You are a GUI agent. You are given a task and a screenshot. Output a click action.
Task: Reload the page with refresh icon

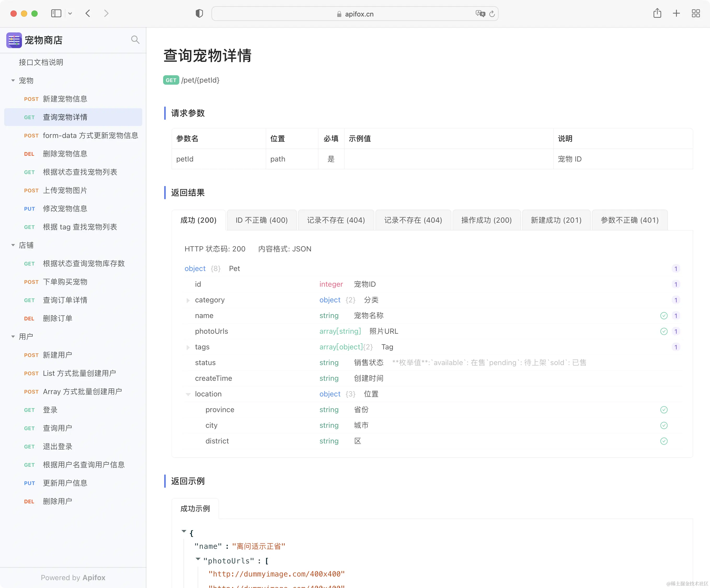(x=492, y=14)
